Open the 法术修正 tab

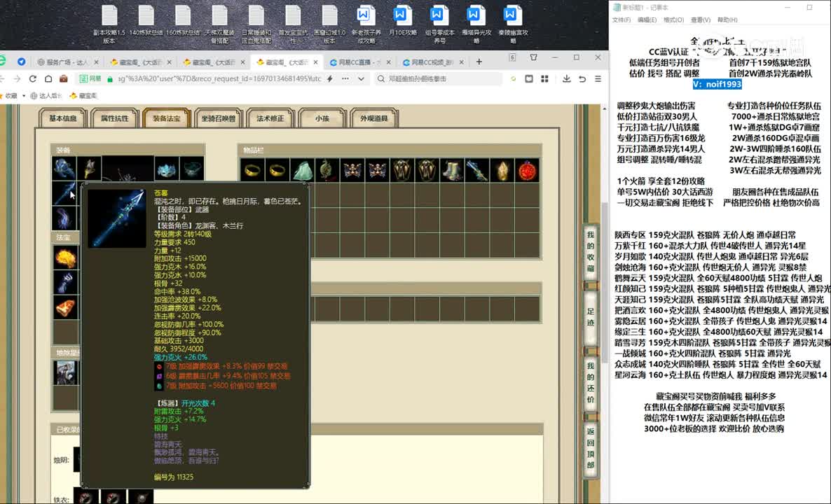point(270,118)
